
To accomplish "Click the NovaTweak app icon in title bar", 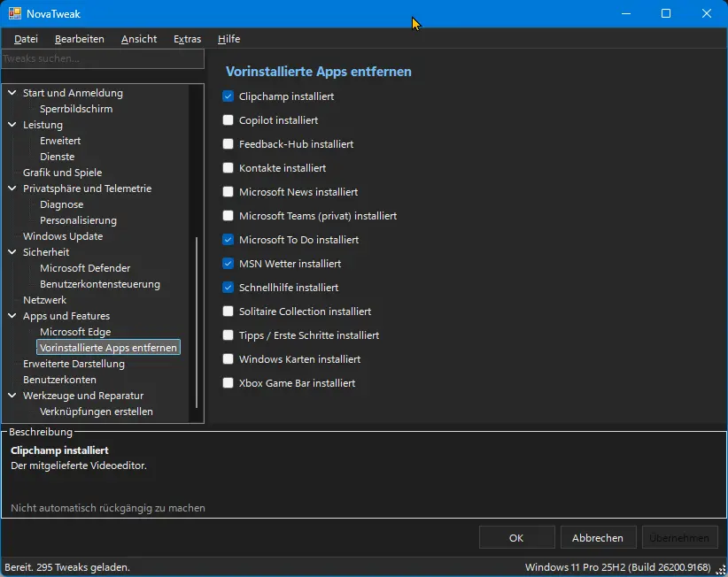I will click(x=14, y=13).
